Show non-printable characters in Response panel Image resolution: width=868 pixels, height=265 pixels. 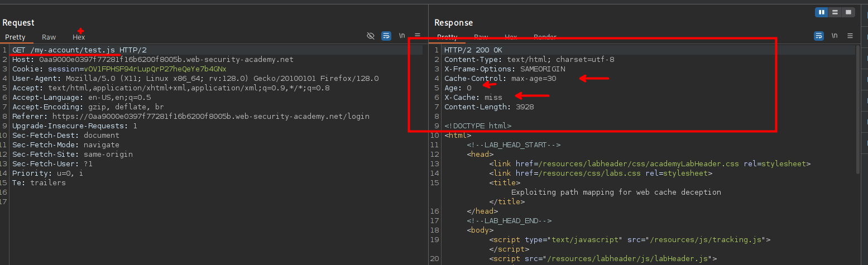click(x=835, y=36)
